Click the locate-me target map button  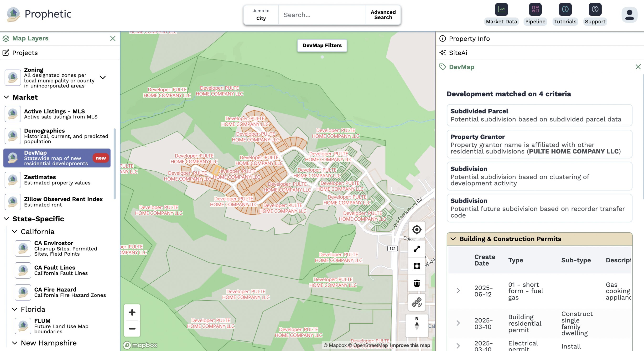416,229
